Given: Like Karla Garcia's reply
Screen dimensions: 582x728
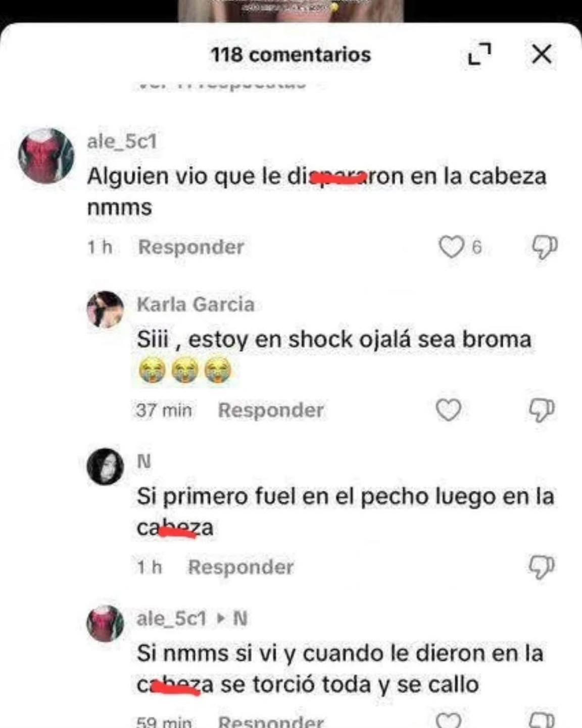Looking at the screenshot, I should 448,409.
